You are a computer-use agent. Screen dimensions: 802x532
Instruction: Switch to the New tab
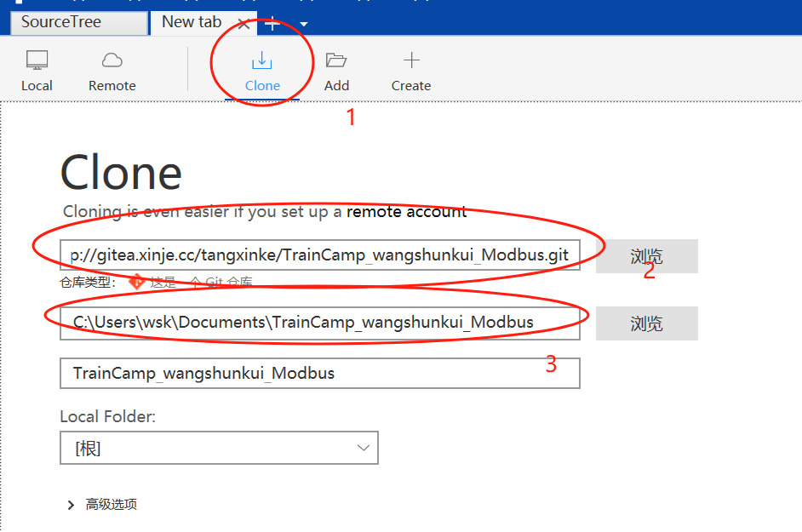203,22
